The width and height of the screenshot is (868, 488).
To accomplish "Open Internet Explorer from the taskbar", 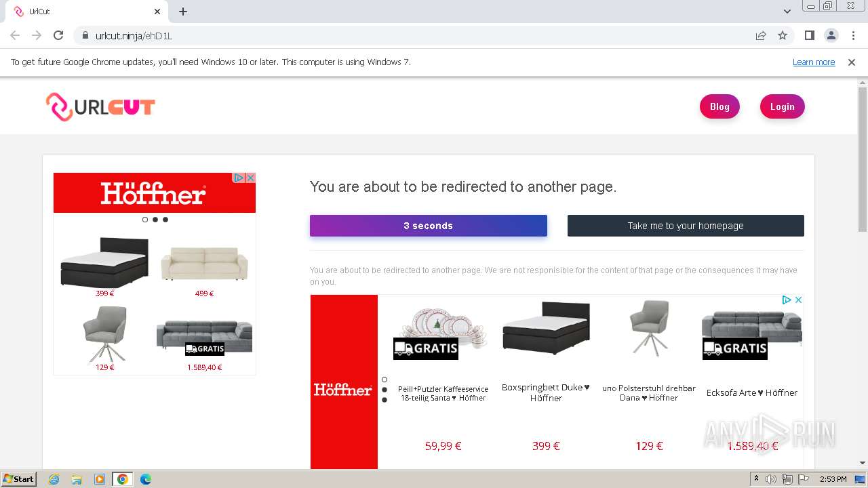I will click(54, 479).
